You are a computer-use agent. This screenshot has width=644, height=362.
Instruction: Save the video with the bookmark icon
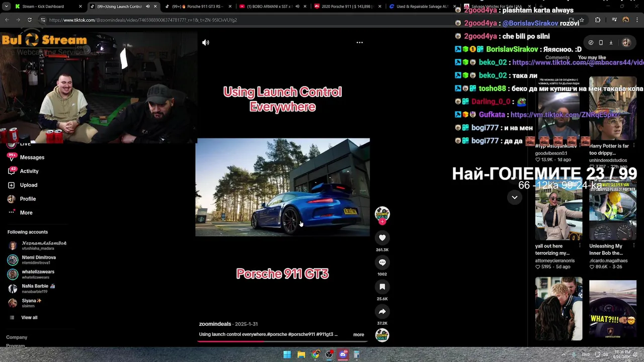click(x=382, y=287)
